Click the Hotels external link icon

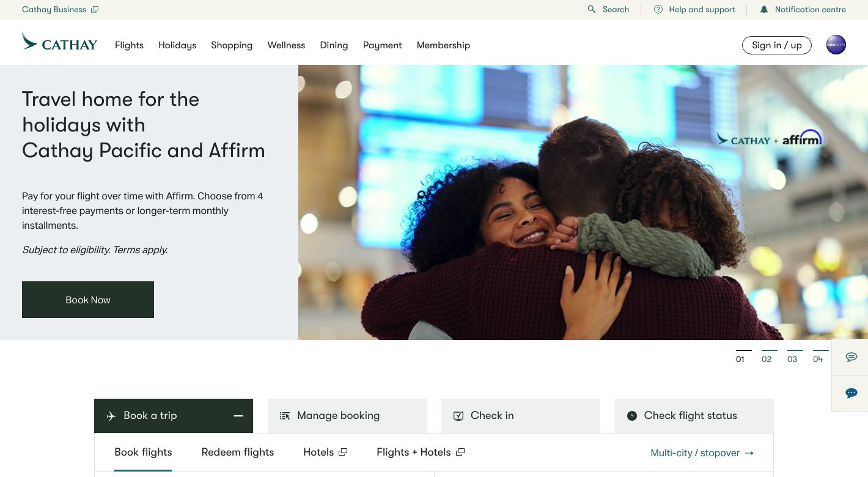coord(343,452)
